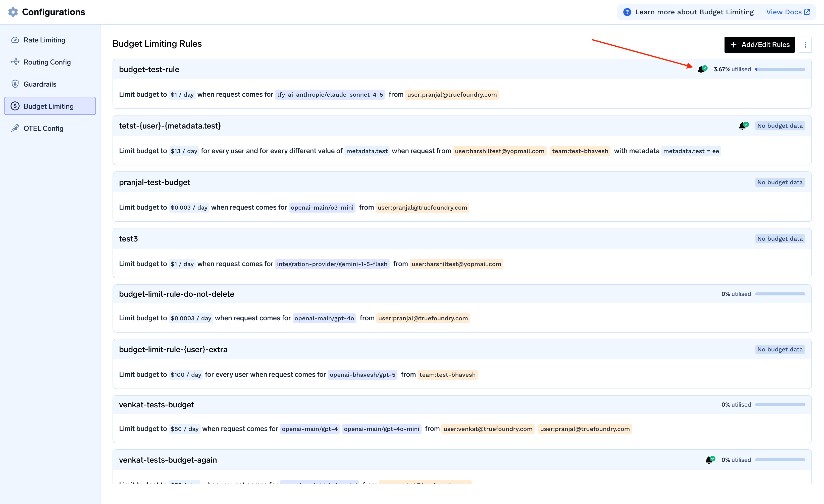
Task: Click the OTEL Config satellite icon
Action: pyautogui.click(x=15, y=128)
